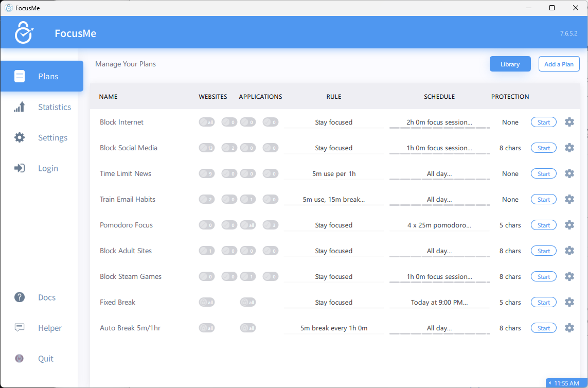Open settings gear for Block Steam Games plan
The height and width of the screenshot is (388, 588).
pos(569,276)
